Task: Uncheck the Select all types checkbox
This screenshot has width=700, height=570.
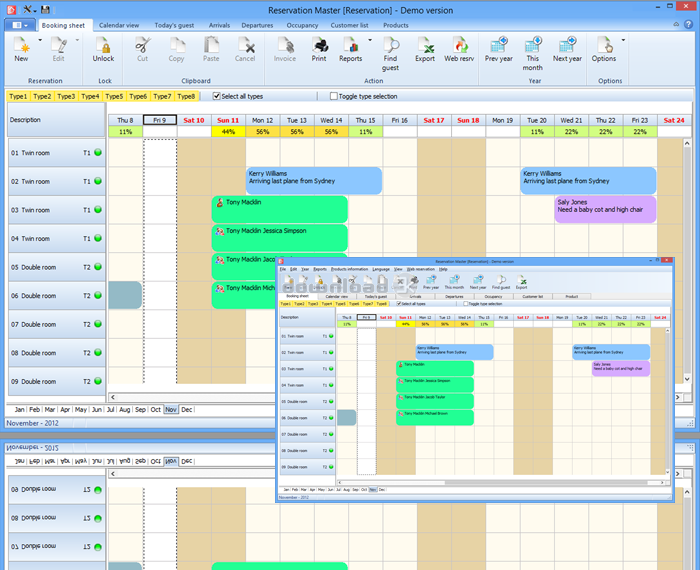Action: point(217,96)
